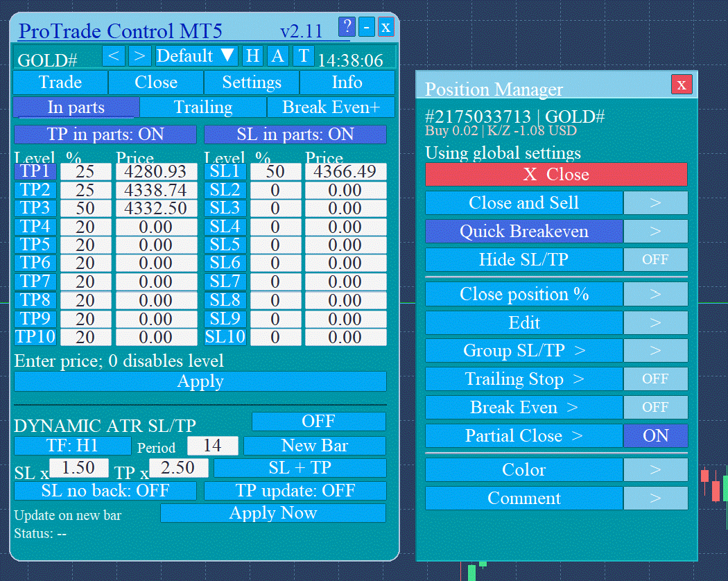Open Break Even settings in Position Manager
Image resolution: width=728 pixels, height=581 pixels.
(523, 407)
